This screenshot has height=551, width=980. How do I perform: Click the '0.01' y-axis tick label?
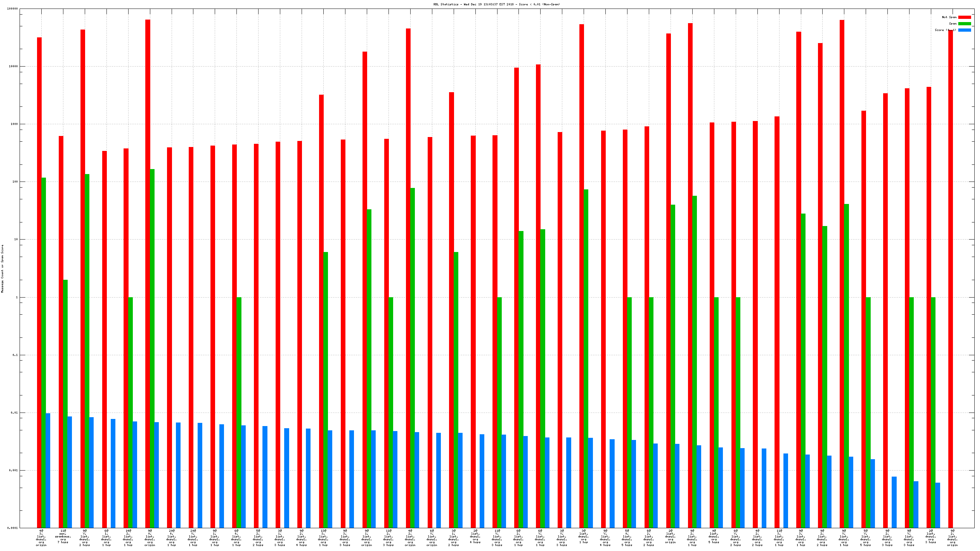15,413
